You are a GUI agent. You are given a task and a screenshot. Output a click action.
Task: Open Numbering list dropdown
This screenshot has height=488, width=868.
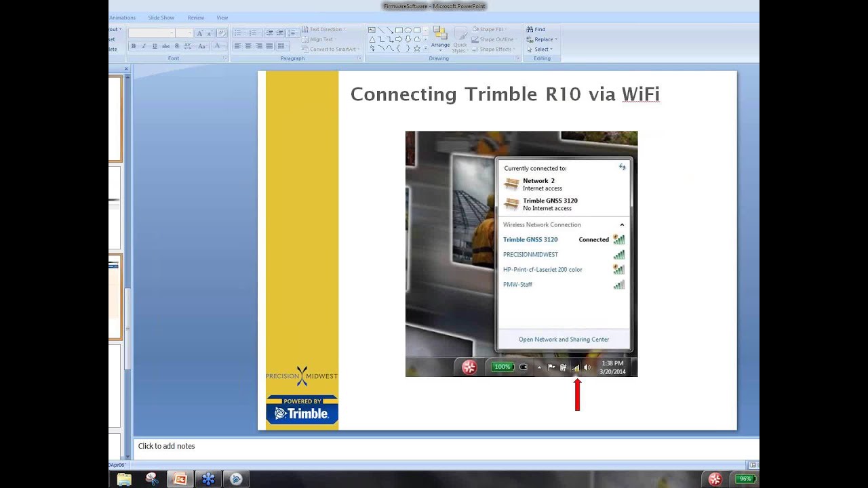(x=255, y=33)
